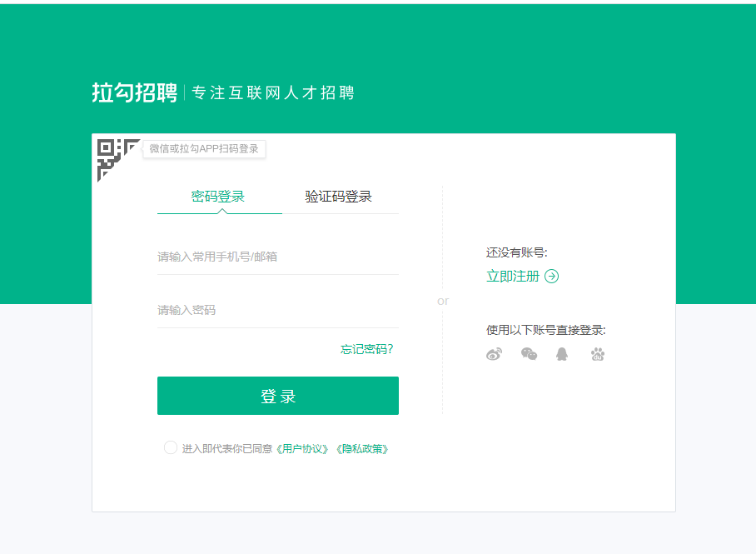Screen dimensions: 756x554
Task: Open the 立即注册 registration link
Action: pyautogui.click(x=513, y=276)
